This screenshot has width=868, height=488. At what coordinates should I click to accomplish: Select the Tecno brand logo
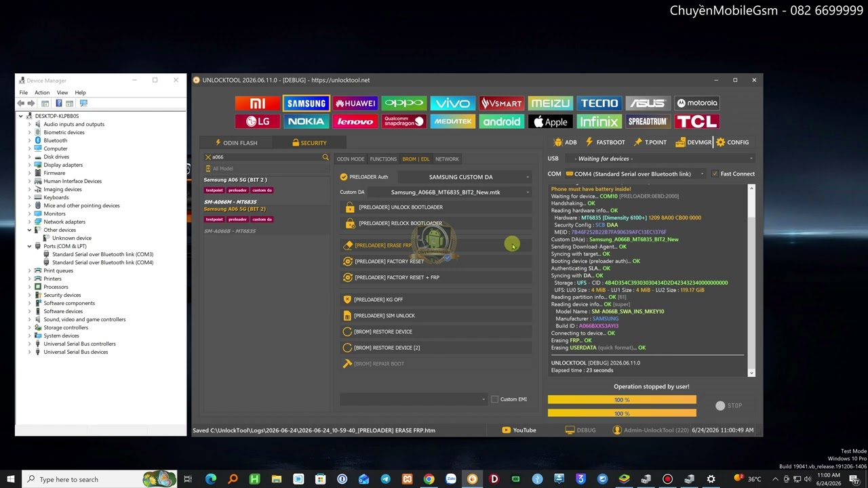(599, 103)
